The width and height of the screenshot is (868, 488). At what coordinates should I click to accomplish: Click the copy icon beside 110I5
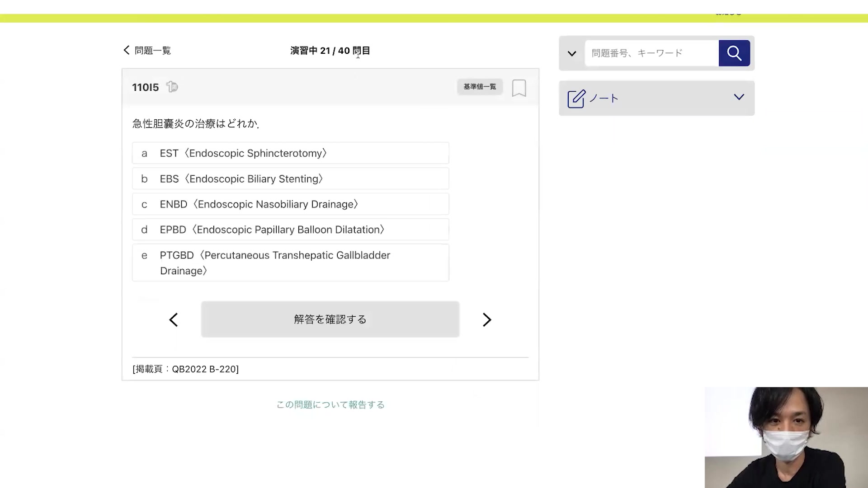pos(172,87)
